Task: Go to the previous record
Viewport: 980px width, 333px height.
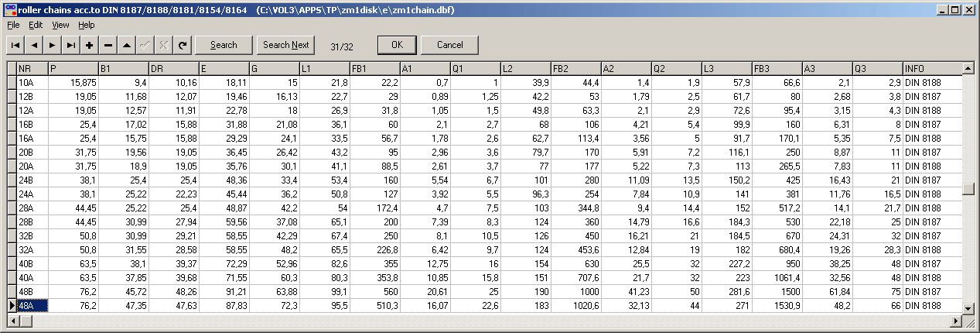Action: pos(34,45)
